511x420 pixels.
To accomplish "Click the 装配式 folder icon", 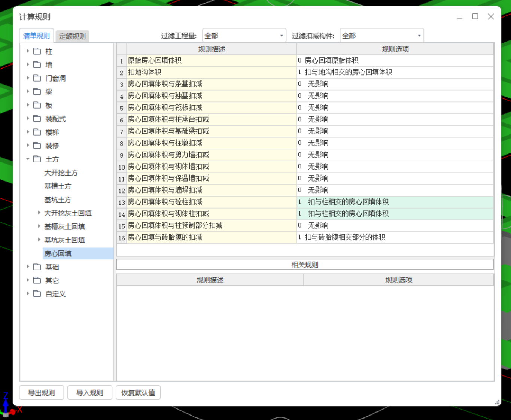I will click(37, 119).
